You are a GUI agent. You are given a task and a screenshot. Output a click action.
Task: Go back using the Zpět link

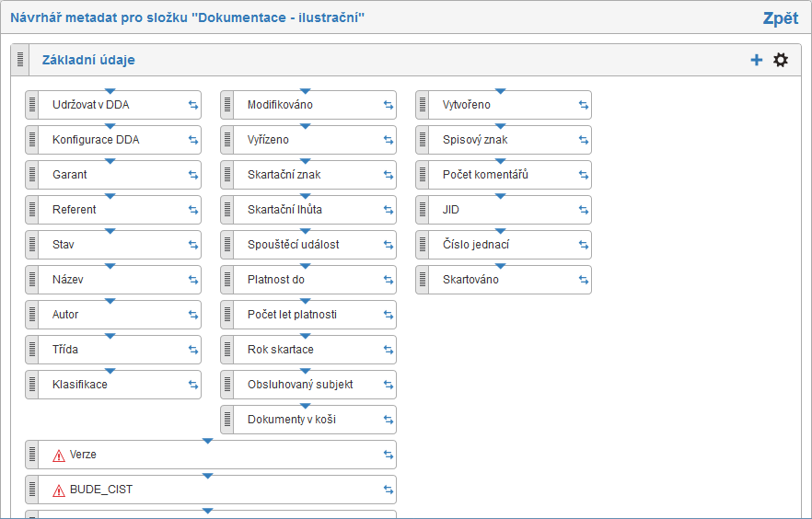tap(780, 17)
